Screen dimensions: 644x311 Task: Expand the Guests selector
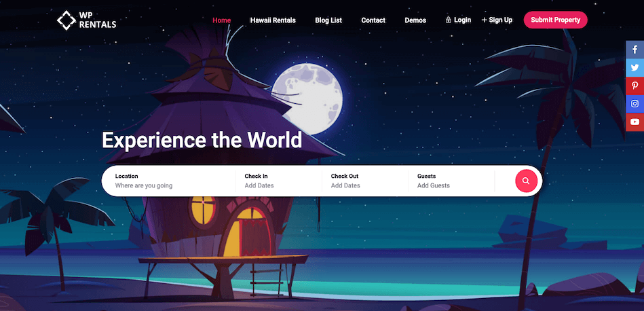click(451, 181)
